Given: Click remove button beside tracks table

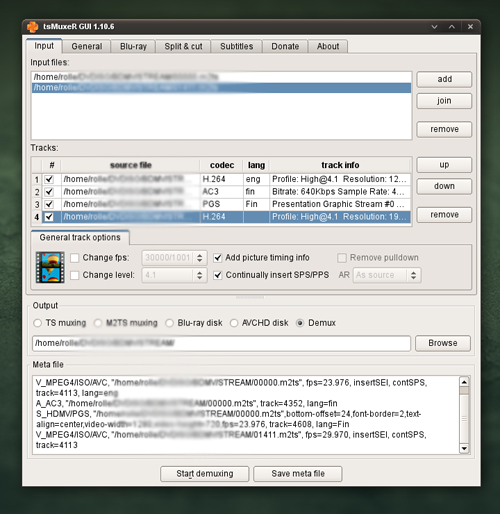Looking at the screenshot, I should (x=444, y=215).
